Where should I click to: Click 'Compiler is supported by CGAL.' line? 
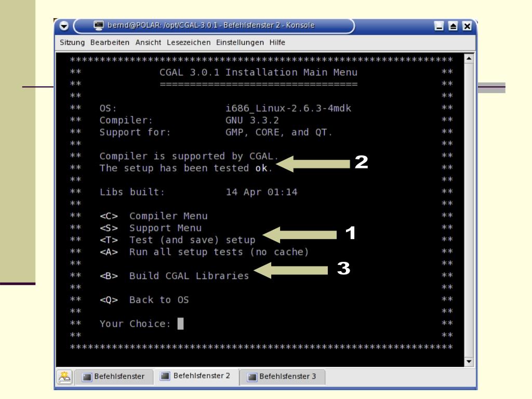[x=189, y=156]
